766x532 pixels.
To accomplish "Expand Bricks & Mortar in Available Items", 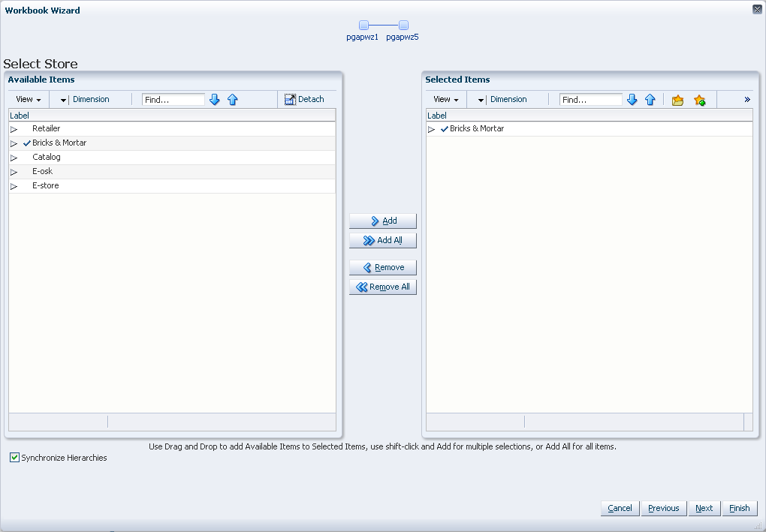I will [x=14, y=143].
